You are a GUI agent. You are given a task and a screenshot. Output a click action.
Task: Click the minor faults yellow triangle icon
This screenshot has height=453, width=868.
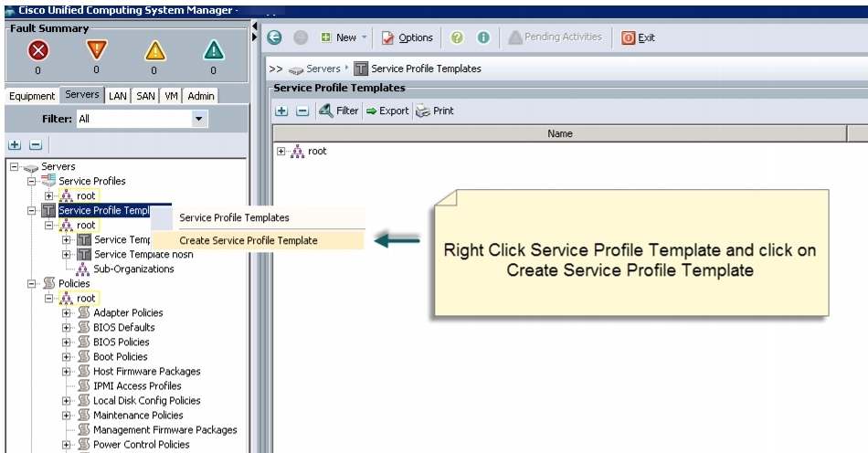(x=155, y=50)
